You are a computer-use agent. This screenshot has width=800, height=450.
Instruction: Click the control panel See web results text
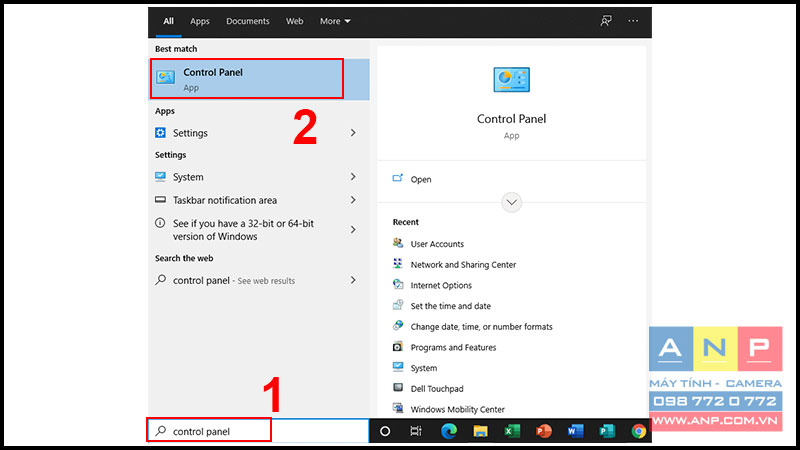234,280
